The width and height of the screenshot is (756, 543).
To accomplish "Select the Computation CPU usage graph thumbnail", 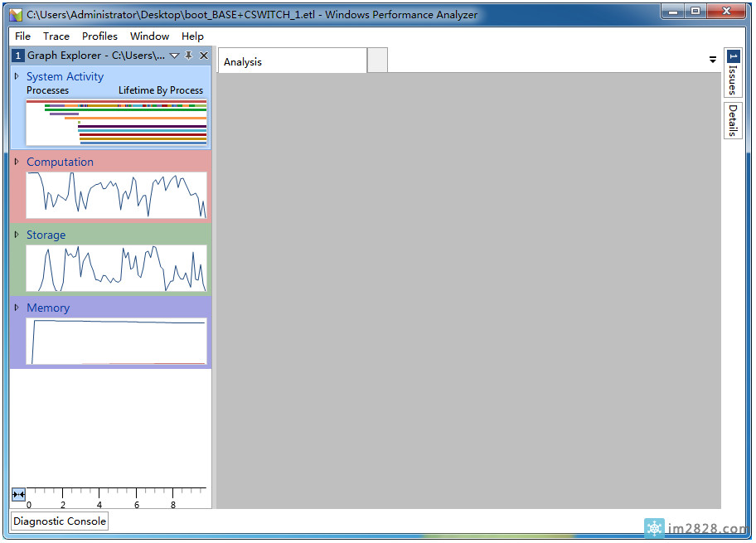I will point(116,196).
